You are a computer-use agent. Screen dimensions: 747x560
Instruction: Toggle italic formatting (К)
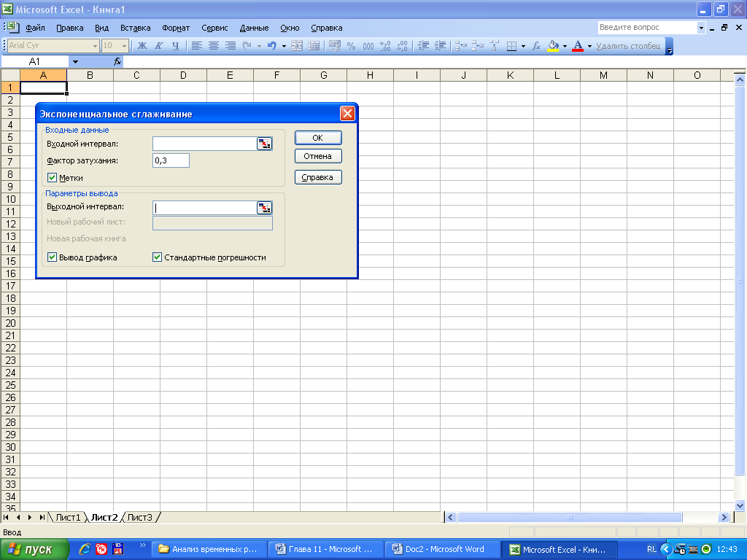pyautogui.click(x=158, y=46)
